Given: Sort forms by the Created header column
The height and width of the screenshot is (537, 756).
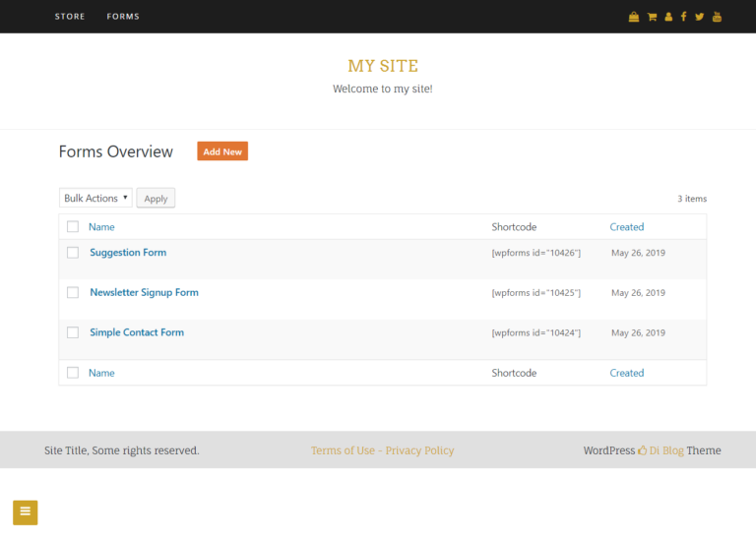Looking at the screenshot, I should 626,227.
